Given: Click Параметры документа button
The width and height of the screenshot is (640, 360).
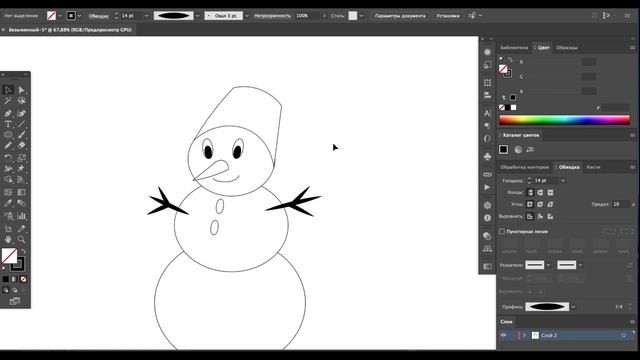Looking at the screenshot, I should pos(400,16).
